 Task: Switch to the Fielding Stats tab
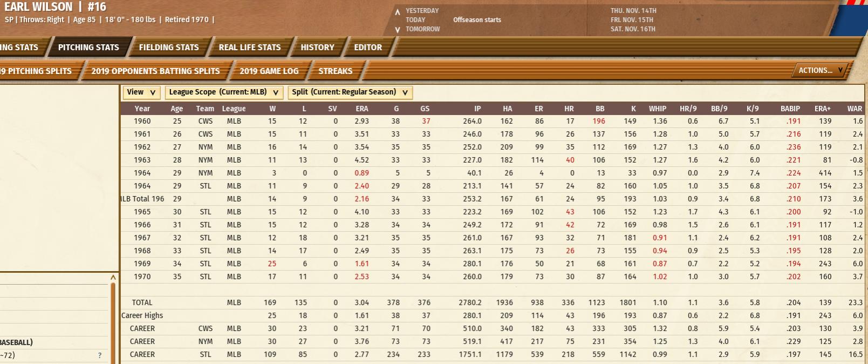click(x=168, y=48)
